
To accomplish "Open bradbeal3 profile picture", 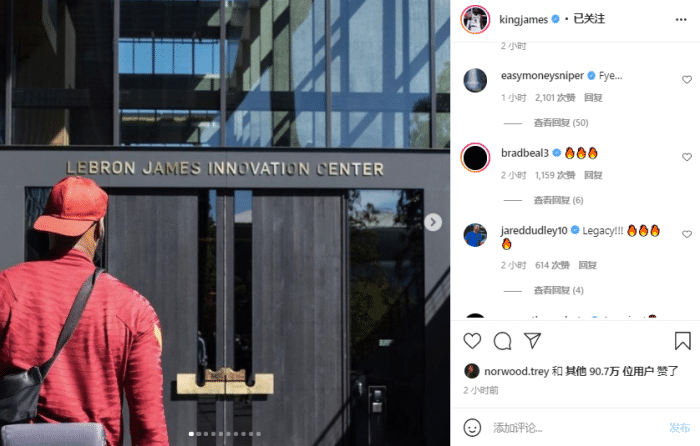I will [475, 158].
